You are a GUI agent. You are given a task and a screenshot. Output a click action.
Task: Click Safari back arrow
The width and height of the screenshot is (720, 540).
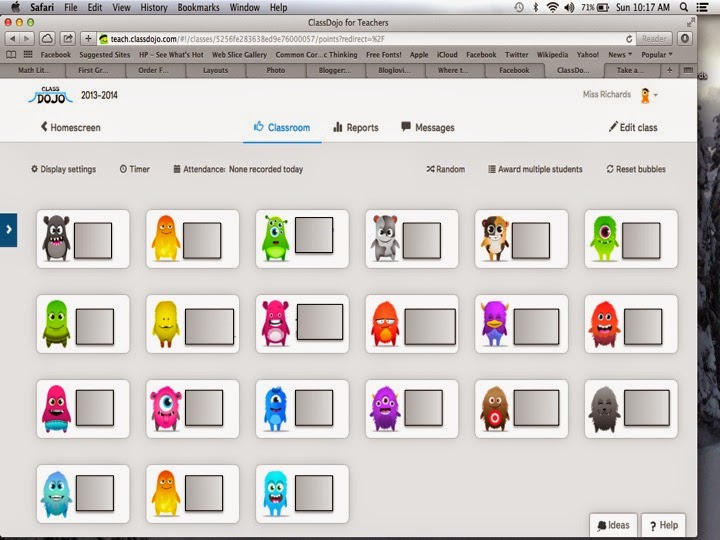(x=12, y=39)
